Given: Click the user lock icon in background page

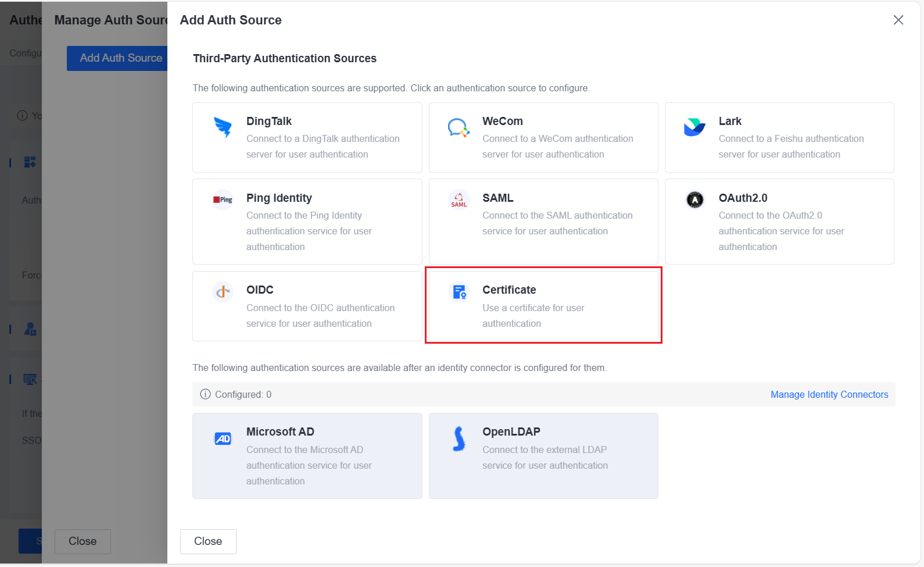Looking at the screenshot, I should [30, 329].
